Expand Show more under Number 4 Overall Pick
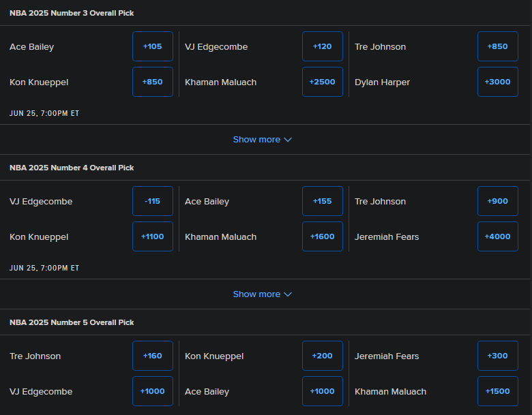532x415 pixels. (263, 294)
